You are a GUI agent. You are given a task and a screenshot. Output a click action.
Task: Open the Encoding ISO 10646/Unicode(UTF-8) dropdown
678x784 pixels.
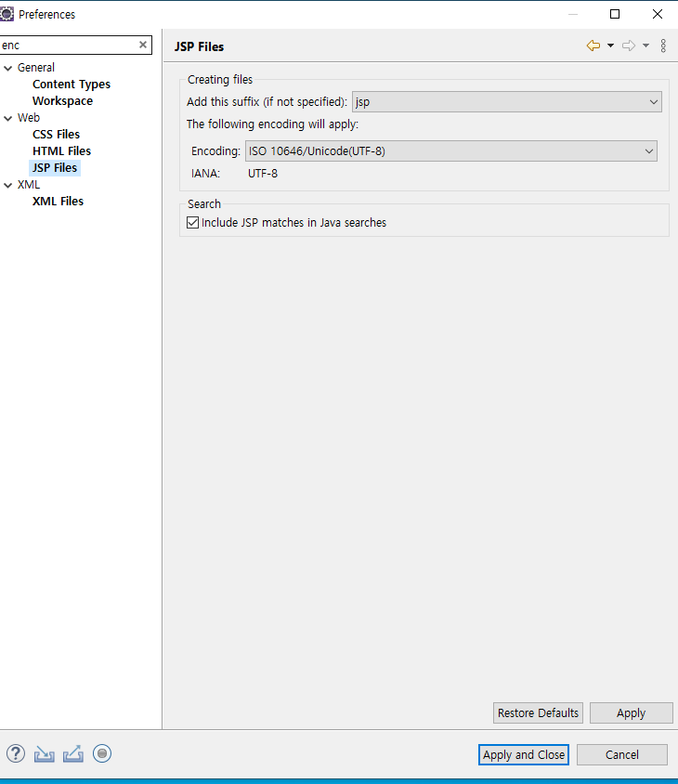pyautogui.click(x=451, y=151)
